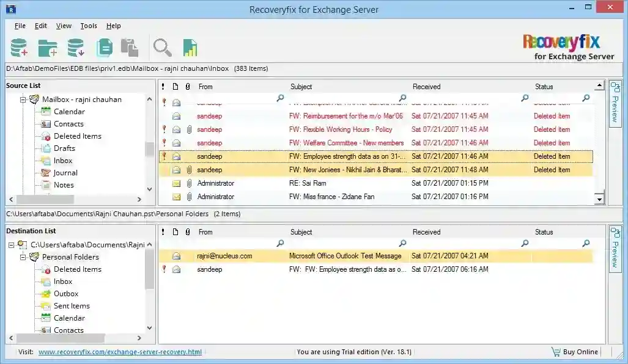The height and width of the screenshot is (364, 628).
Task: Click right arrow of Destination List horizontal scrollbar
Action: pos(139,338)
